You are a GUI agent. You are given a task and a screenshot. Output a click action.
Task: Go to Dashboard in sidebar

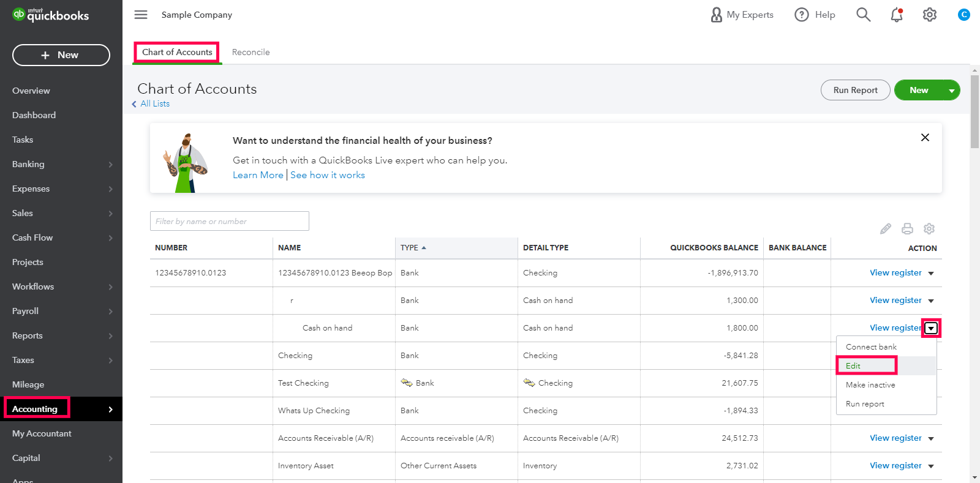click(34, 115)
